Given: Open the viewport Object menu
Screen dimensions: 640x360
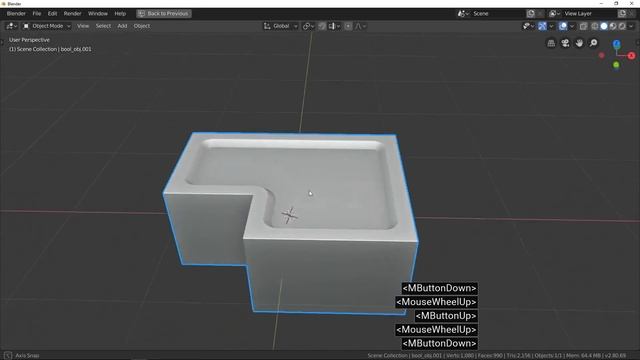Looking at the screenshot, I should point(142,26).
